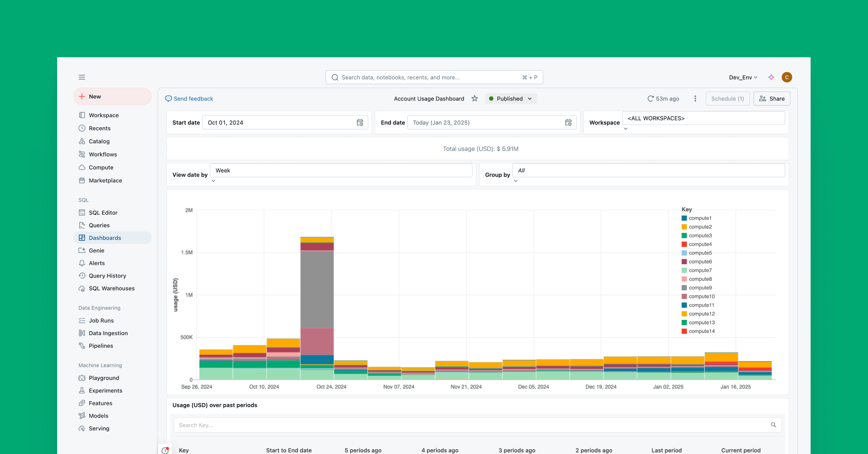Star the Account Usage Dashboard
Viewport: 868px width, 454px height.
pyautogui.click(x=475, y=99)
